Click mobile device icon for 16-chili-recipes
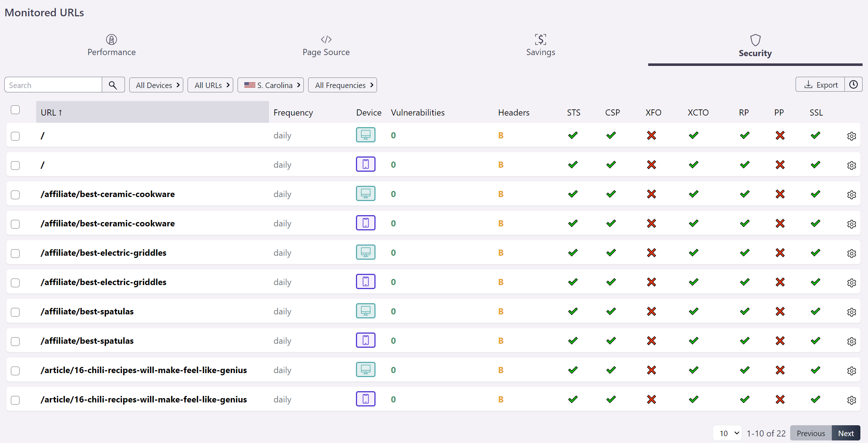Screen dimensions: 868x443 (365, 399)
